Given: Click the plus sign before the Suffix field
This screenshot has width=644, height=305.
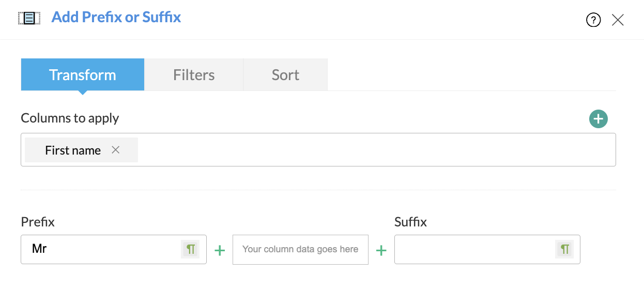Looking at the screenshot, I should pos(381,251).
